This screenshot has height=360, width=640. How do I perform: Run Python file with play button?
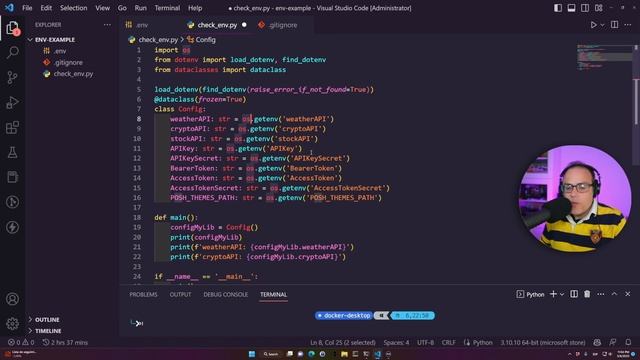point(593,25)
